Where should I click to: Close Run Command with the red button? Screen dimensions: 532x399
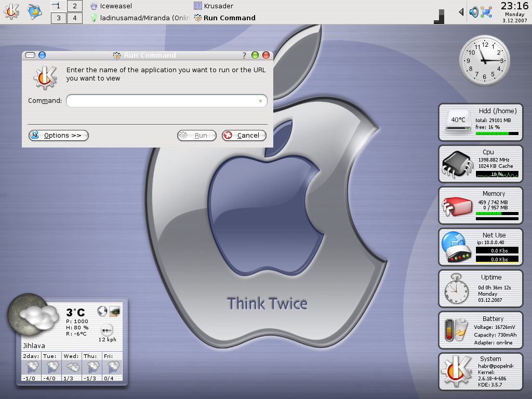click(266, 55)
